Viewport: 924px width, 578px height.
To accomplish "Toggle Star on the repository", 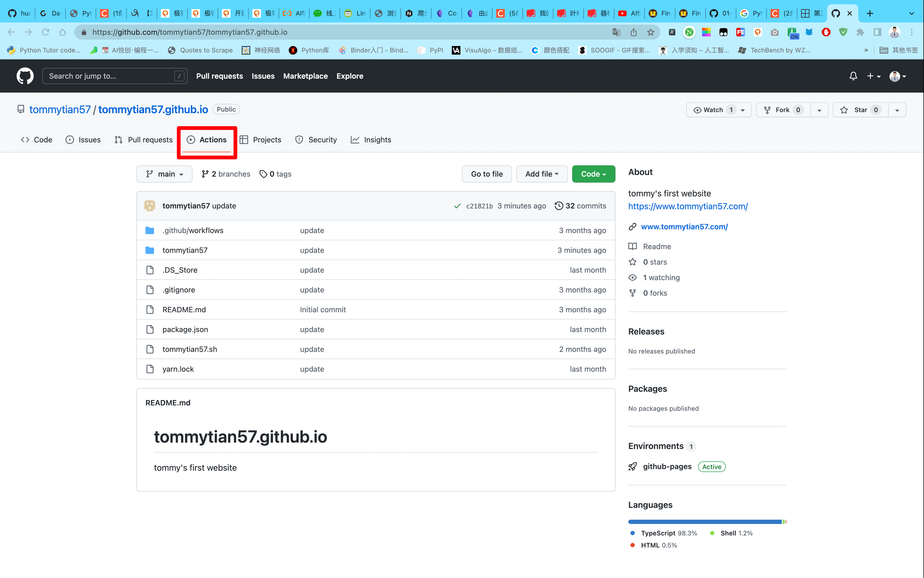I will (861, 110).
